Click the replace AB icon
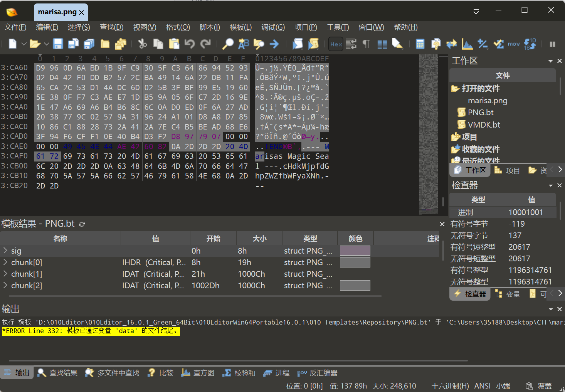 (244, 44)
